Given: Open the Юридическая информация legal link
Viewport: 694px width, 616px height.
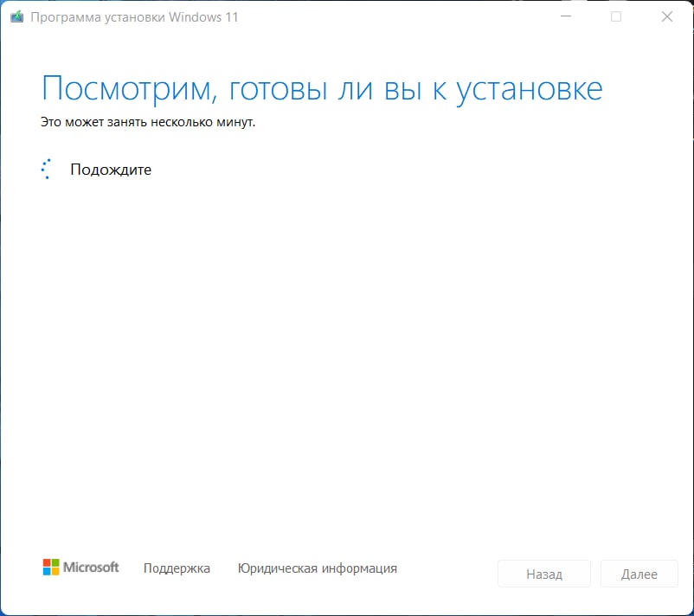Looking at the screenshot, I should pos(318,568).
